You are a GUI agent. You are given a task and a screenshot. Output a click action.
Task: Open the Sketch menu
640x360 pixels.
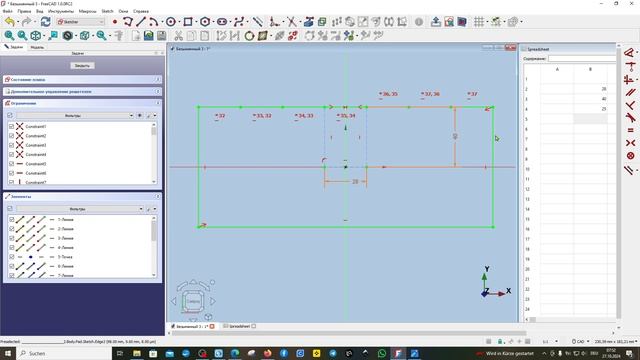(x=107, y=11)
